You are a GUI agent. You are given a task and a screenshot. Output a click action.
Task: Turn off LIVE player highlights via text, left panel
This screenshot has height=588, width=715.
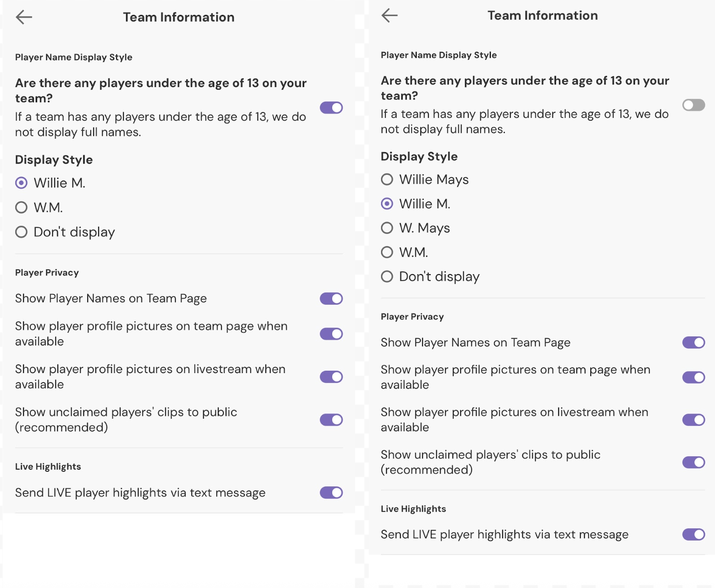[331, 493]
